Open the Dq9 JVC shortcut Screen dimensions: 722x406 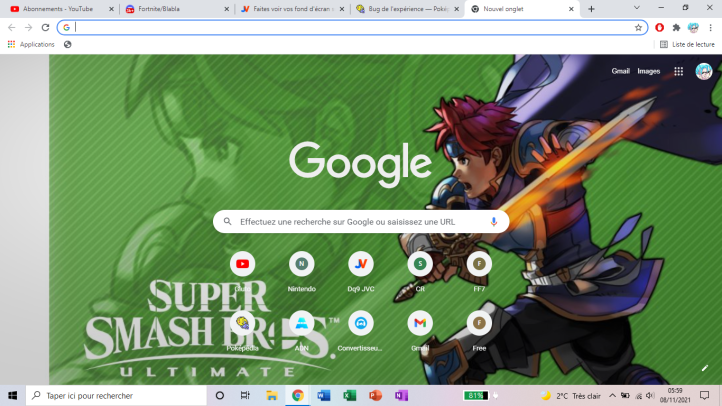pyautogui.click(x=360, y=264)
